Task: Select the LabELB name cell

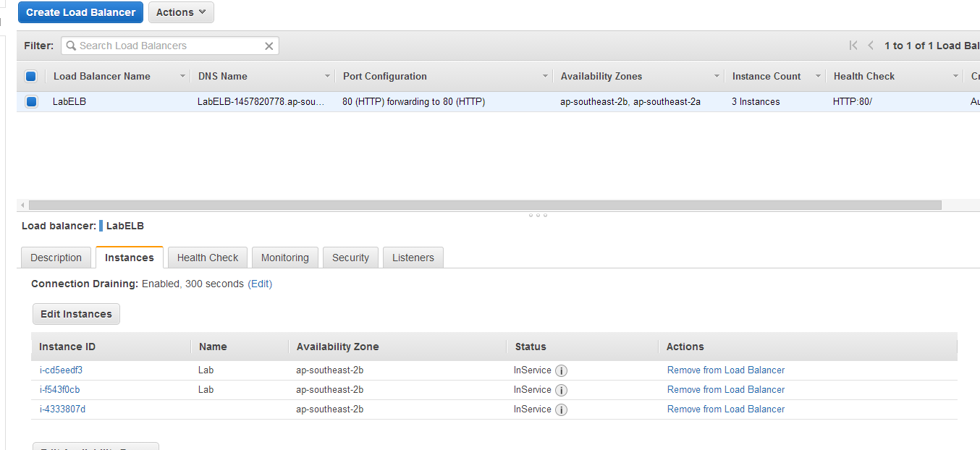Action: pos(69,101)
